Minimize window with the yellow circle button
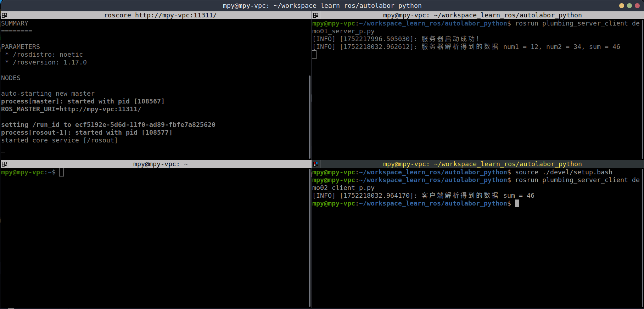Screen dimensions: 644x309 pyautogui.click(x=622, y=6)
